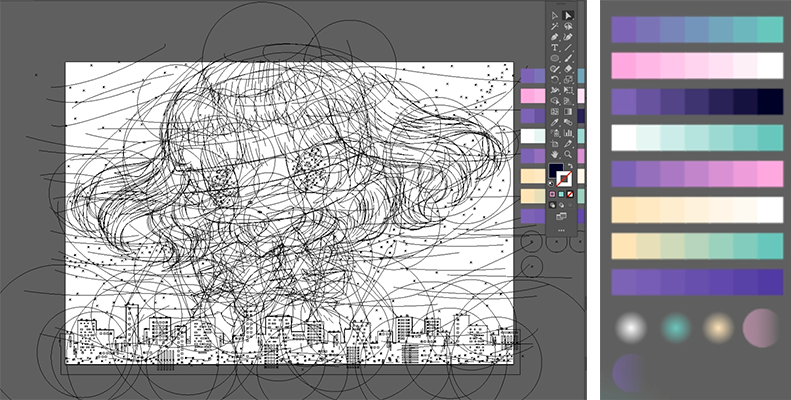Set paint type to None
This screenshot has height=400, width=791.
point(570,194)
